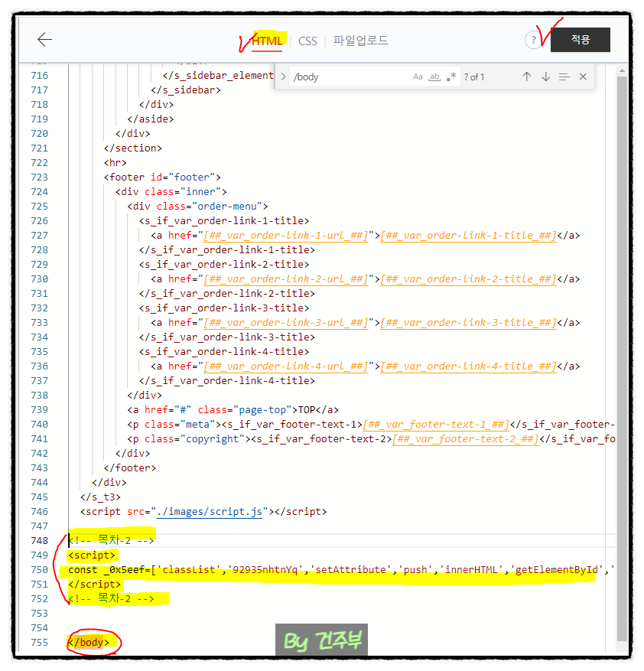Expand the replace field chevron
Screen dimensions: 644x671
283,77
